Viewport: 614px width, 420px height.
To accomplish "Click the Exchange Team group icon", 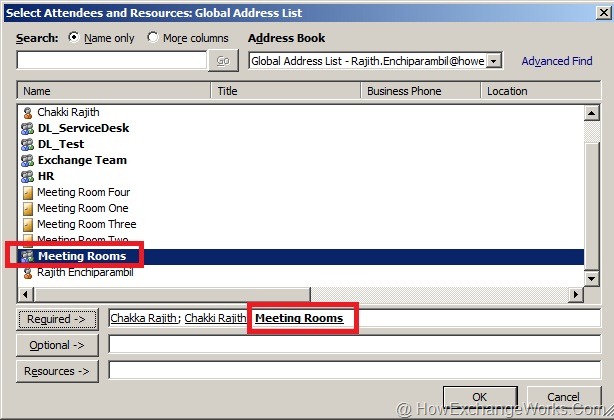I will (27, 160).
